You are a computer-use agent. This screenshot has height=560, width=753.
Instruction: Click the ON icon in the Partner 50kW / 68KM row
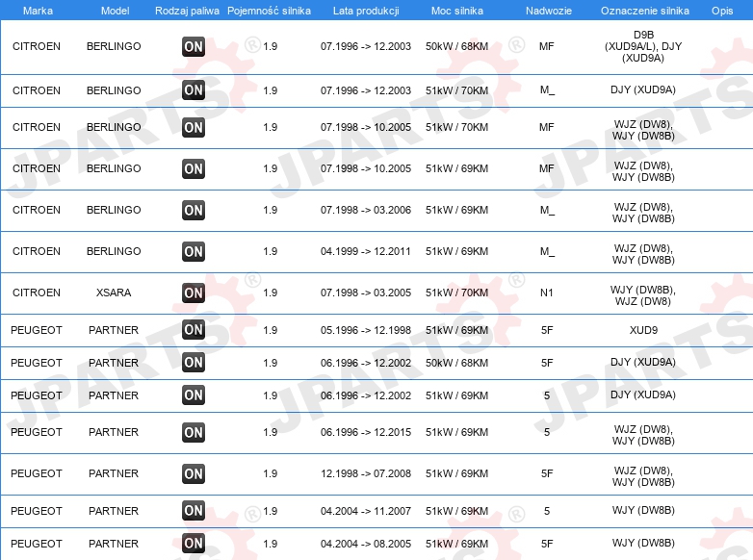194,363
